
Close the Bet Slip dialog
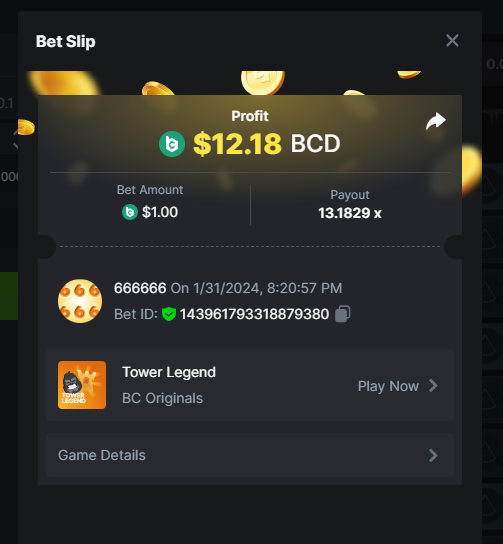coord(452,41)
